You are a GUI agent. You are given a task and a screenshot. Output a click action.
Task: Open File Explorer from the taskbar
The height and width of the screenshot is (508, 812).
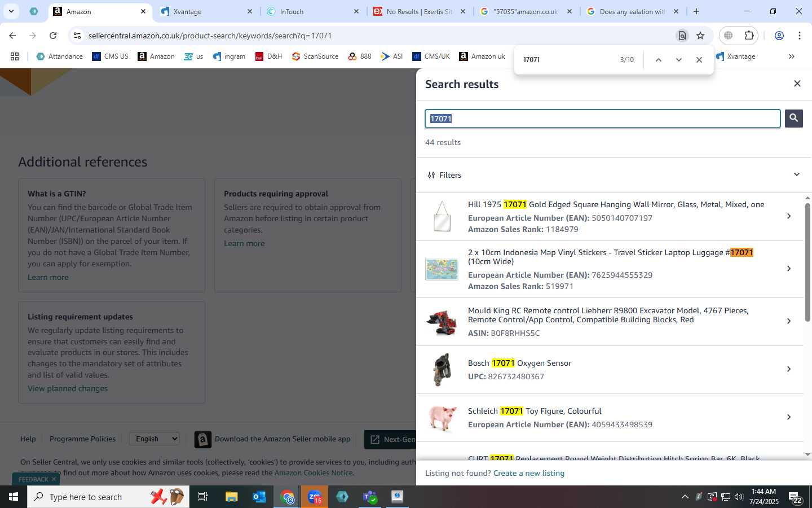[x=232, y=497]
